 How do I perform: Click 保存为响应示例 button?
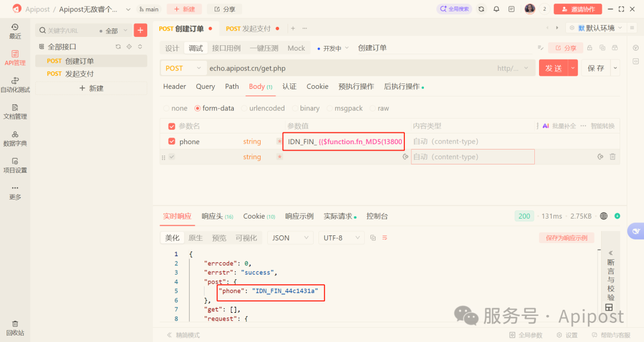click(x=566, y=238)
